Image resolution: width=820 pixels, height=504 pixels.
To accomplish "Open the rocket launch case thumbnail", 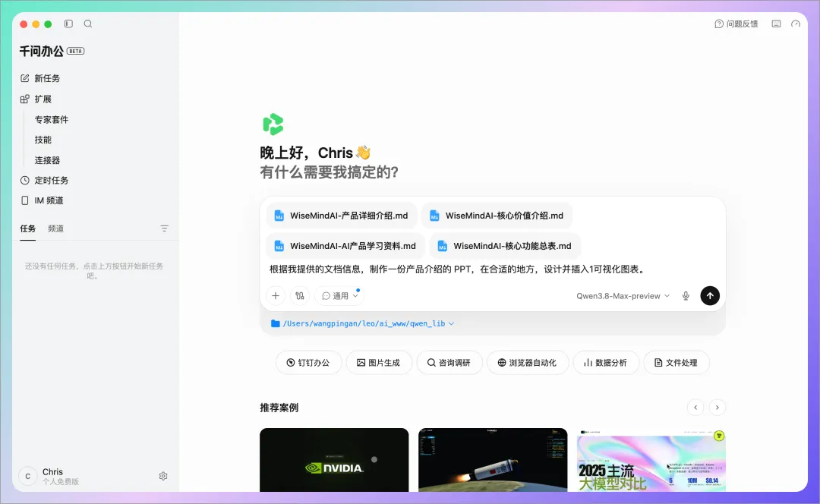I will click(x=493, y=460).
